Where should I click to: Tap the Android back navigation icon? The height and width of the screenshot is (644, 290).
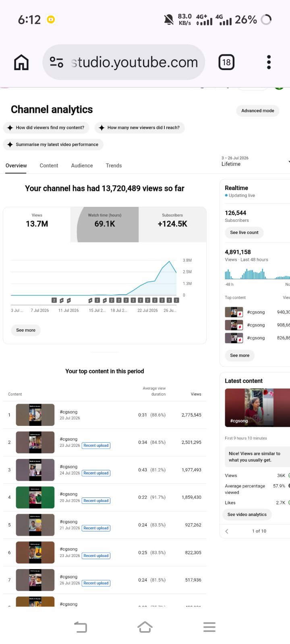81,627
